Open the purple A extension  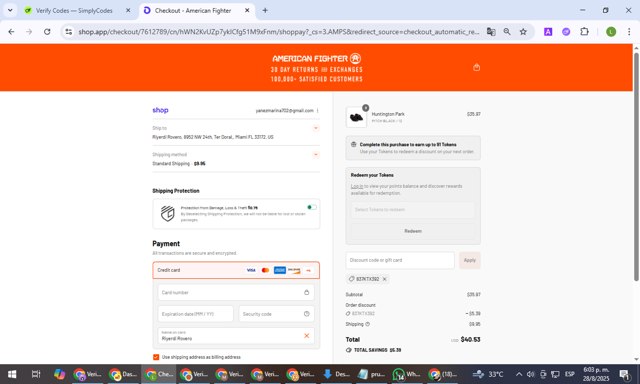pyautogui.click(x=548, y=31)
